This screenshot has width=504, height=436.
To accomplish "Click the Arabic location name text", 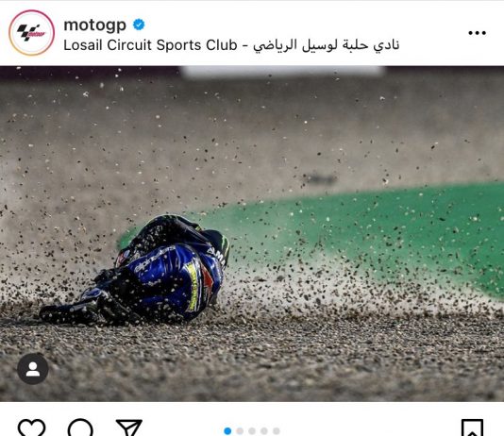I will click(327, 45).
